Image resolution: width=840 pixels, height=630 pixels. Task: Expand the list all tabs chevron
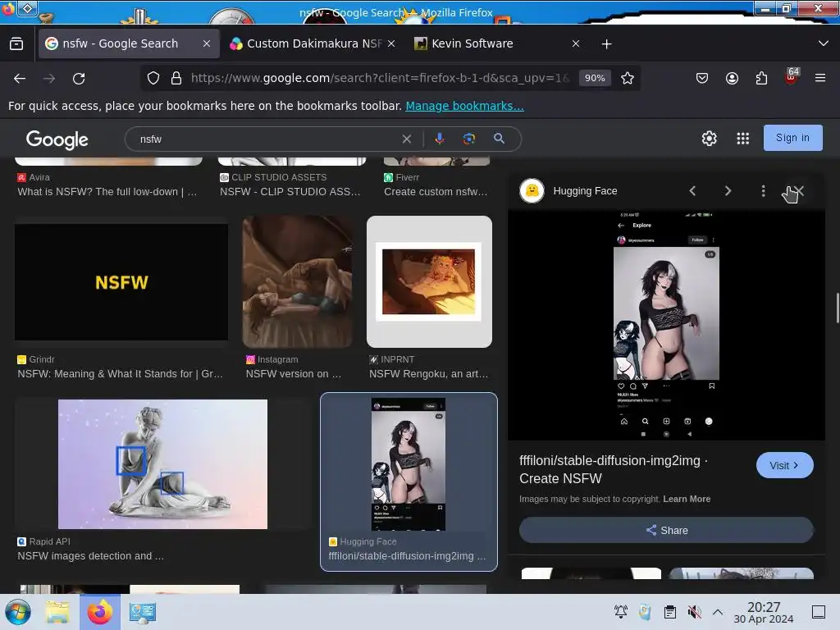click(824, 43)
